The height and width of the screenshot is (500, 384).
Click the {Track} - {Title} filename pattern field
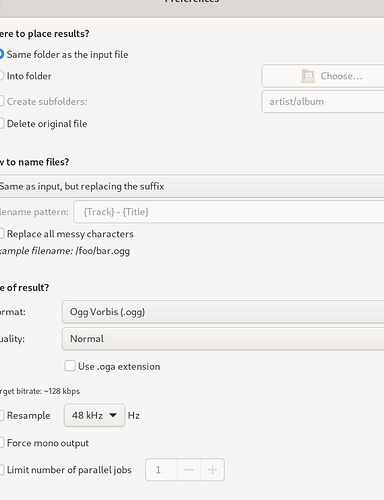pos(229,212)
